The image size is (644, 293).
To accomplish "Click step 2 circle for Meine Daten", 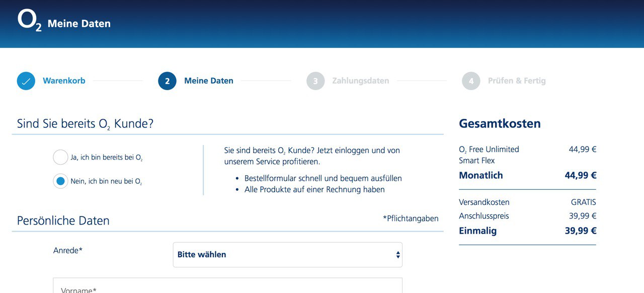I will [x=167, y=81].
